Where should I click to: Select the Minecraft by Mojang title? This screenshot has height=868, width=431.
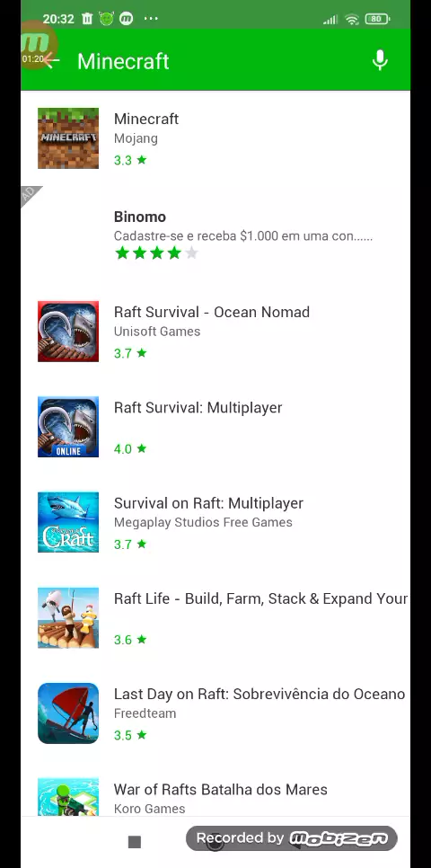pos(146,119)
